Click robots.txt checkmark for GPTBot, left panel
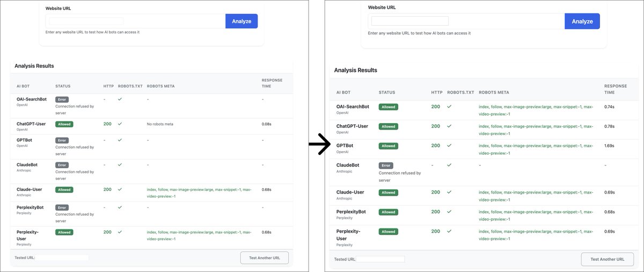Viewport: 644px width, 272px height. pyautogui.click(x=120, y=140)
